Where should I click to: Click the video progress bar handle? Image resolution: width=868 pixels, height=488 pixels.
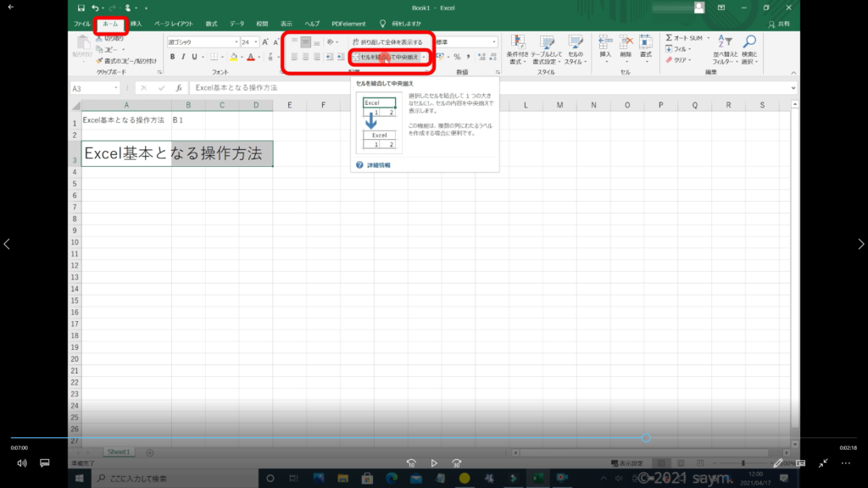click(x=646, y=438)
